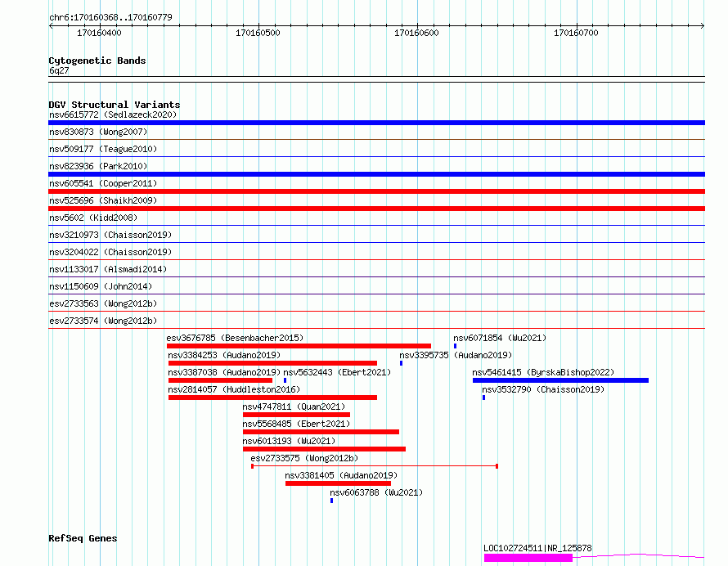The width and height of the screenshot is (728, 566).
Task: Open nsv3395735 (Audano2019) label
Action: 456,355
